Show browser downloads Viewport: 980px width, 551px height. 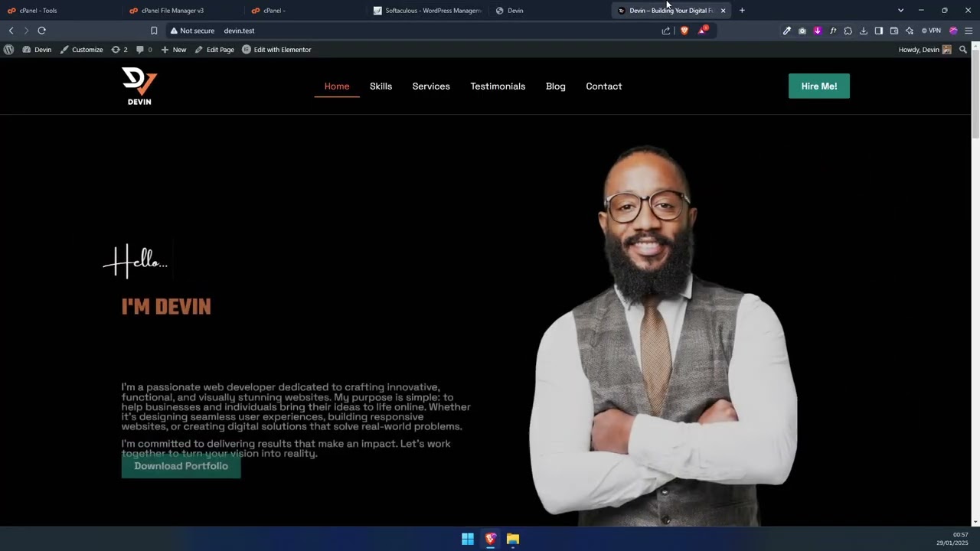[x=864, y=31]
